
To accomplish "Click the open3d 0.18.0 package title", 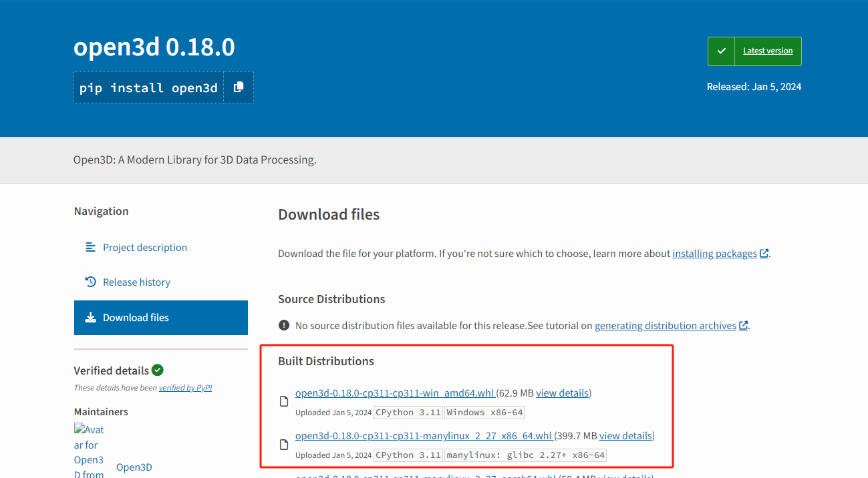I will coord(154,47).
